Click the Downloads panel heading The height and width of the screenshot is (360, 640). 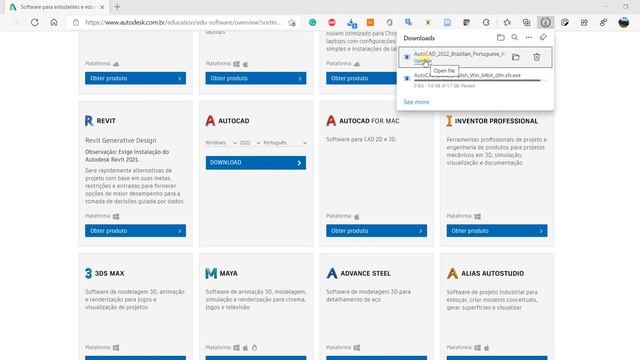pos(419,38)
